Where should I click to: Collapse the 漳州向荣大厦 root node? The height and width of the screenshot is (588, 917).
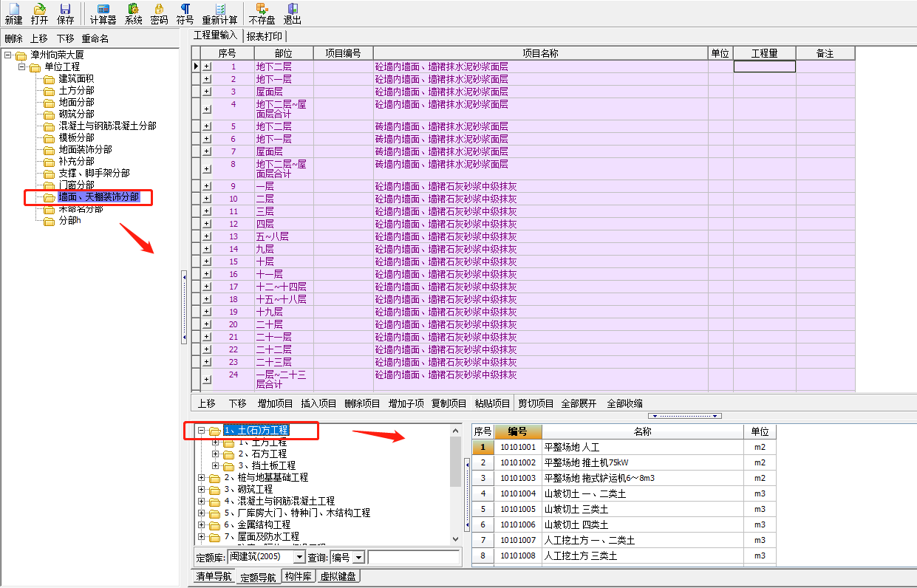point(8,55)
